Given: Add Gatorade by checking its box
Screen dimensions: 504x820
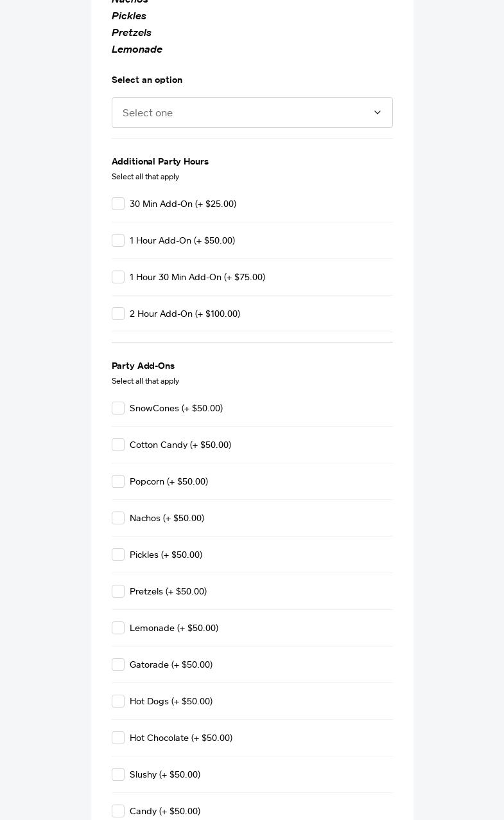Looking at the screenshot, I should tap(118, 664).
